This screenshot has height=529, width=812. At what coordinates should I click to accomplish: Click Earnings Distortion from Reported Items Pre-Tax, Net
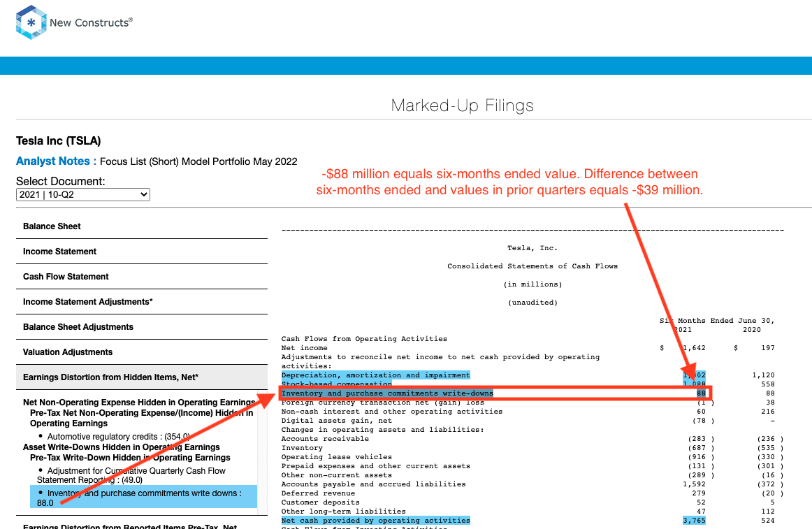click(x=130, y=526)
